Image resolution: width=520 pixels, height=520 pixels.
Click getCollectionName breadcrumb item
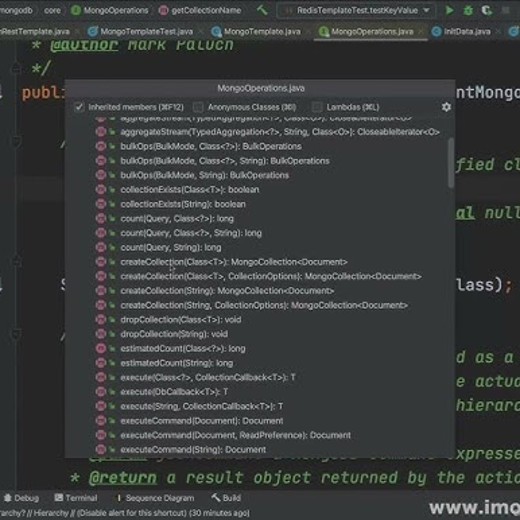[200, 11]
